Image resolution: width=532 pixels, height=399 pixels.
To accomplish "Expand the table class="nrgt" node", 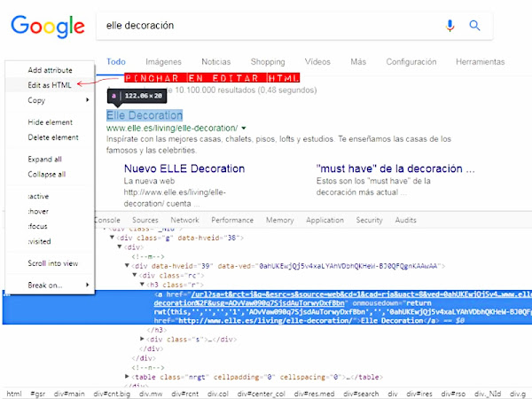I will [x=127, y=377].
